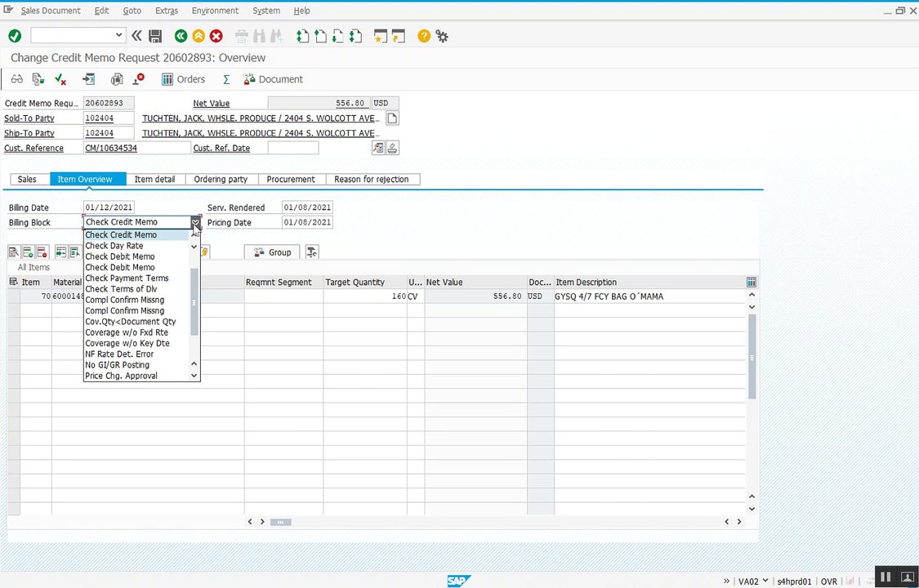Click the Net Value label link
Screen dimensions: 919x588
coord(212,103)
